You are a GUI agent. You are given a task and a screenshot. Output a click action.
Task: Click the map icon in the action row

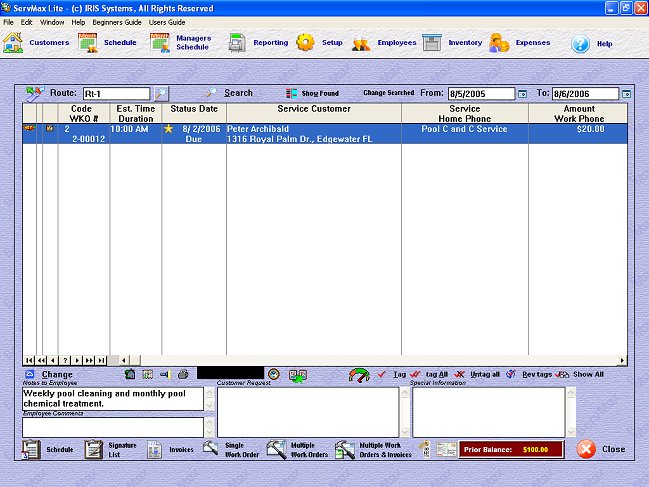(147, 374)
